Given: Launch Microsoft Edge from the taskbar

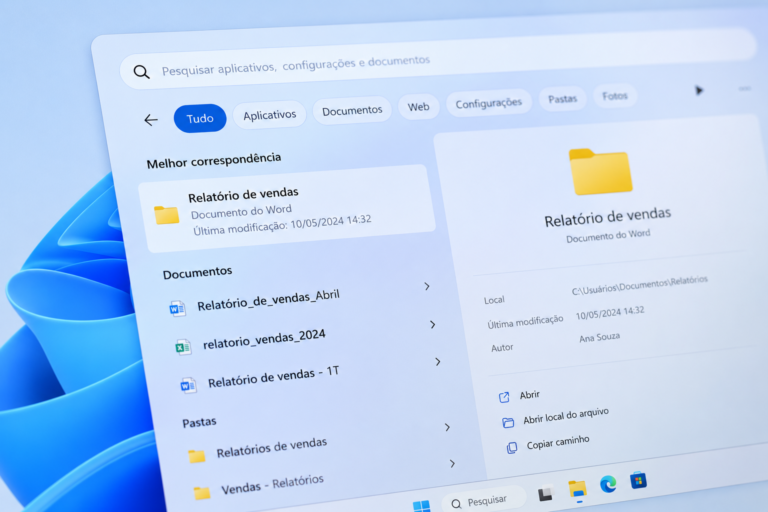Looking at the screenshot, I should pyautogui.click(x=608, y=485).
